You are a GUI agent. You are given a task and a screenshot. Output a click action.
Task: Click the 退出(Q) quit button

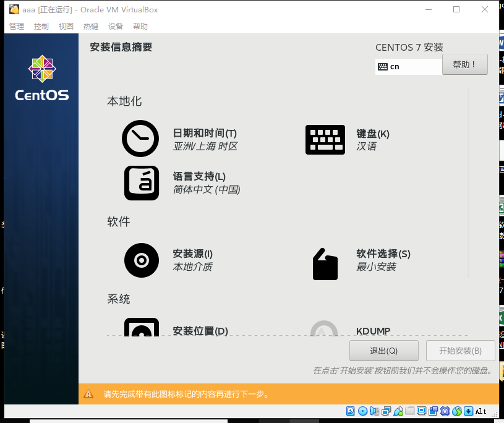point(383,351)
